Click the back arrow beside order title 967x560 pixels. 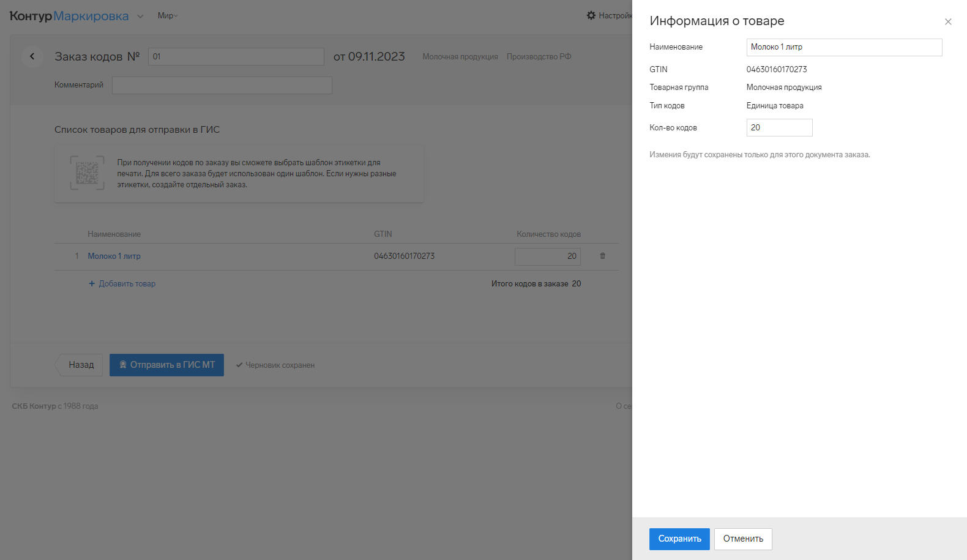click(32, 56)
